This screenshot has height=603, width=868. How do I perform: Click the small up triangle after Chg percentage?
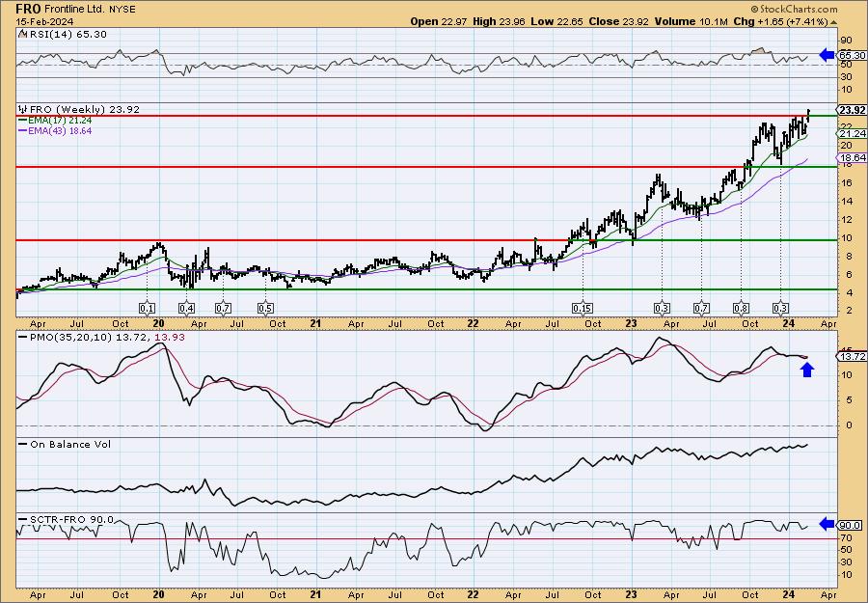click(834, 22)
